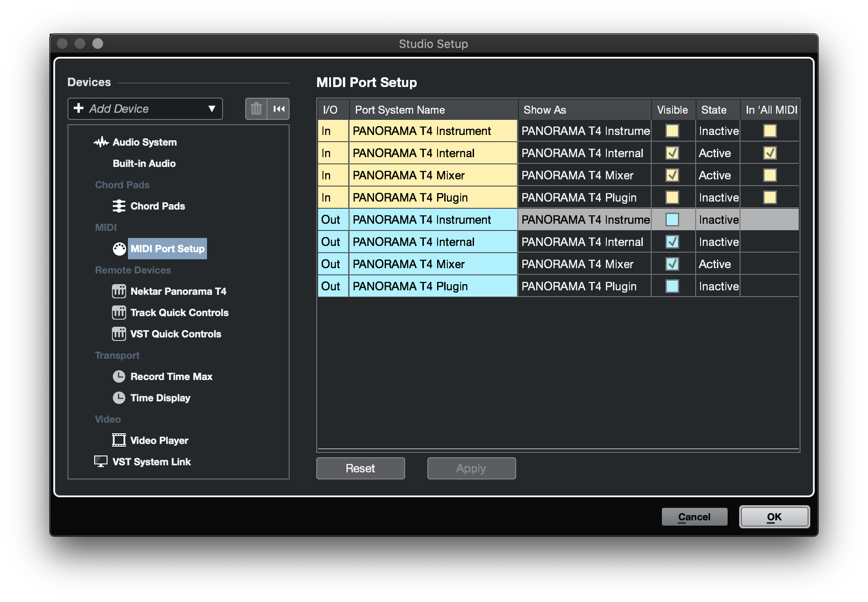Uncheck Visible for Out PANORAMA T4 Mixer
This screenshot has width=868, height=602.
pos(672,264)
